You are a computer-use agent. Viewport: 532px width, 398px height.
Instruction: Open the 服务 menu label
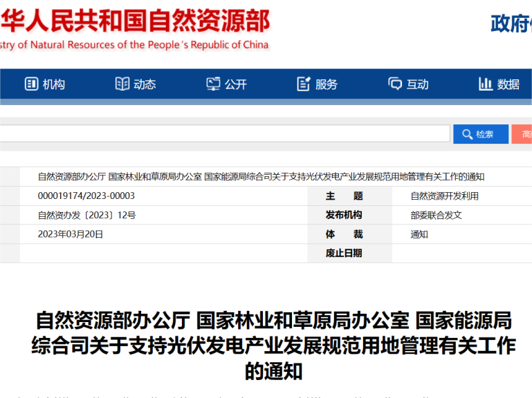(x=327, y=84)
